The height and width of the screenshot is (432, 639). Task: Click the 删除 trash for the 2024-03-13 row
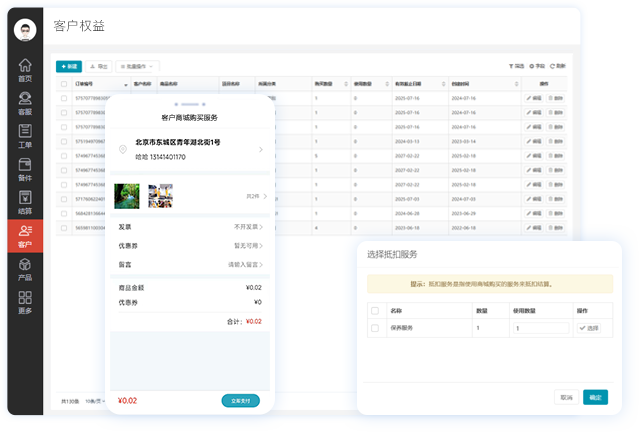click(555, 141)
